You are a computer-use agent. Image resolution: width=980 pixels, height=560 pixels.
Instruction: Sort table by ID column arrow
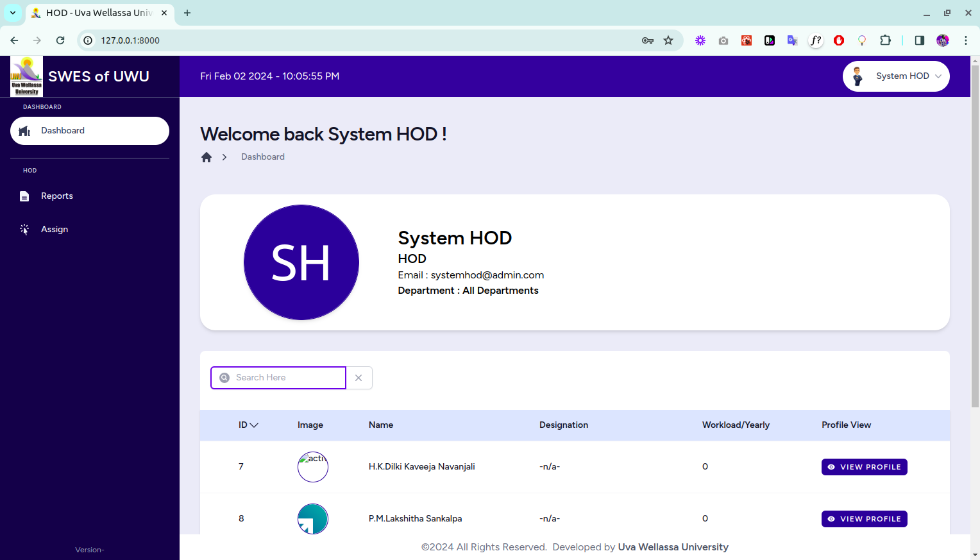point(254,425)
